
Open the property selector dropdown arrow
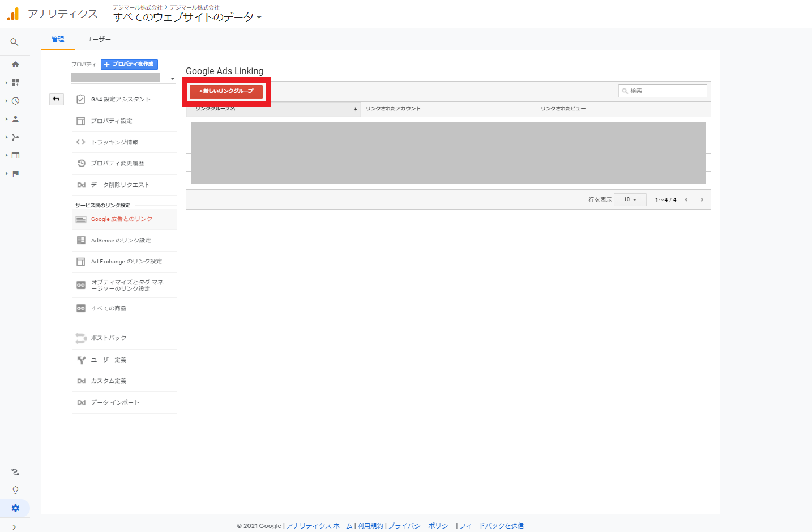click(173, 79)
